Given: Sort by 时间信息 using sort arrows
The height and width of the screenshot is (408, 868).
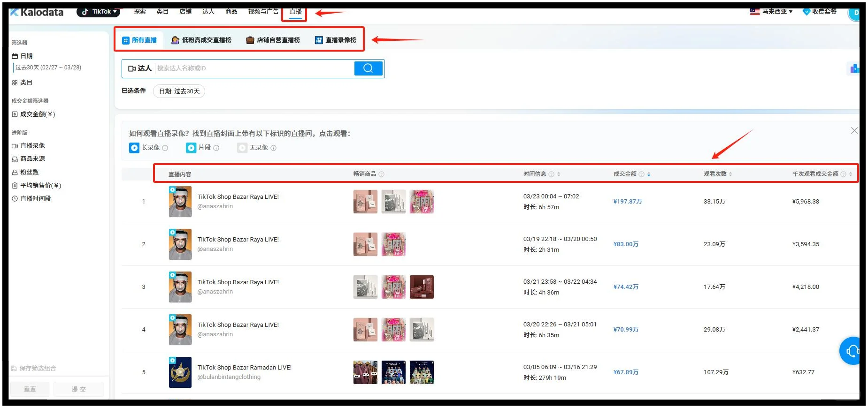Looking at the screenshot, I should (x=559, y=174).
